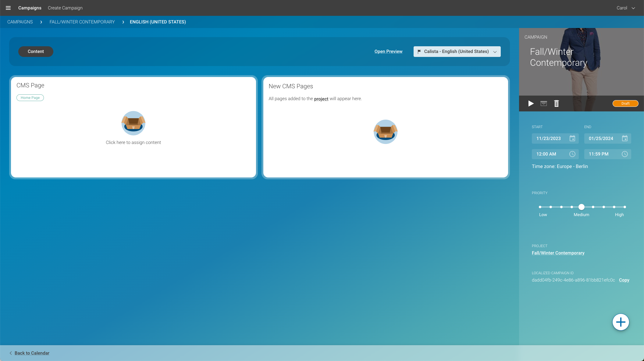
Task: Open the Carol user menu
Action: 625,8
